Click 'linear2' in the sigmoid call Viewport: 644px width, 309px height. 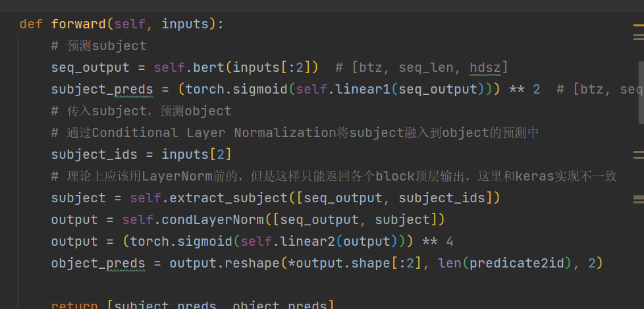click(308, 242)
